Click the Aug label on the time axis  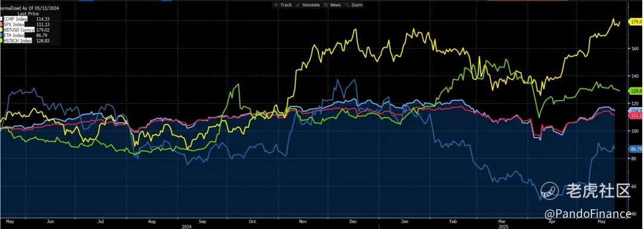point(151,221)
